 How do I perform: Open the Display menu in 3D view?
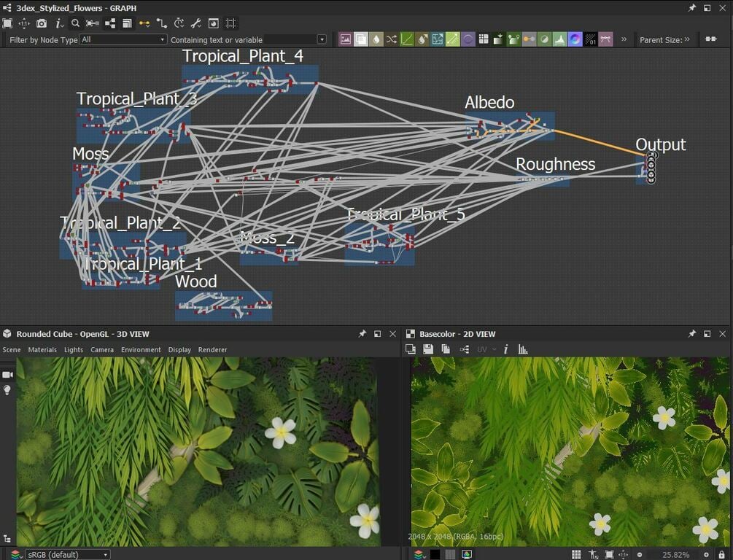pyautogui.click(x=179, y=350)
